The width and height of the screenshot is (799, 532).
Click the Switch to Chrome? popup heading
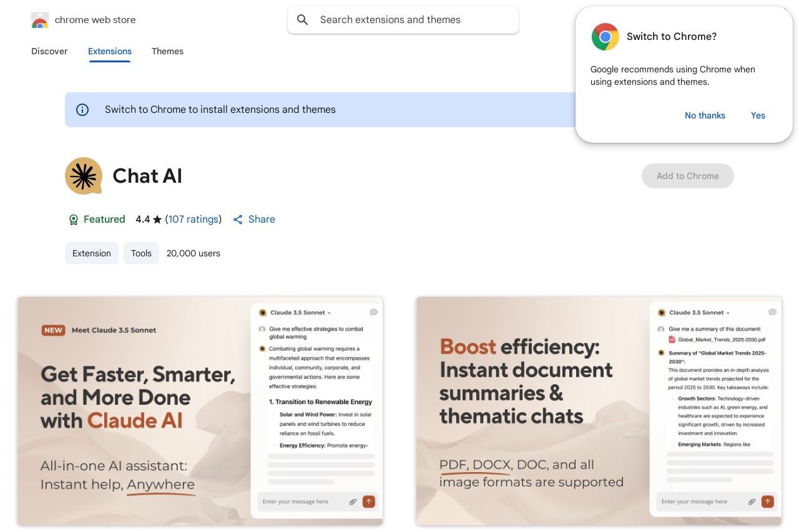point(672,37)
